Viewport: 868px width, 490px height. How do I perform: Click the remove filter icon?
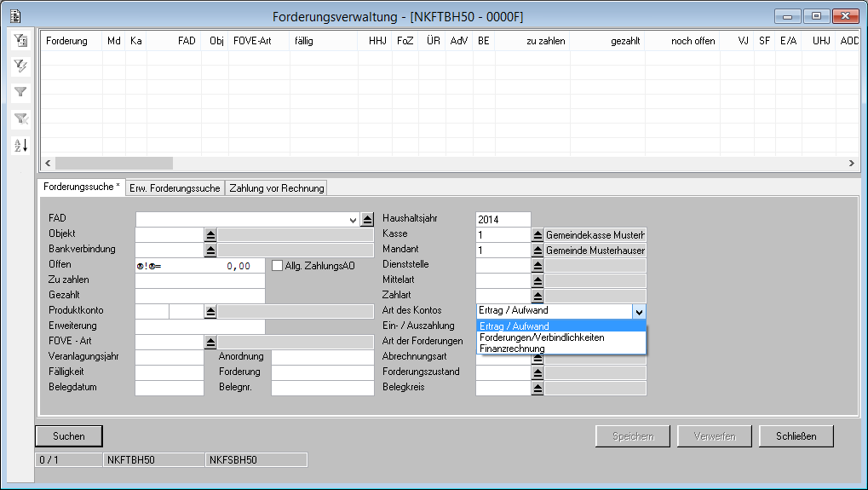click(x=21, y=118)
